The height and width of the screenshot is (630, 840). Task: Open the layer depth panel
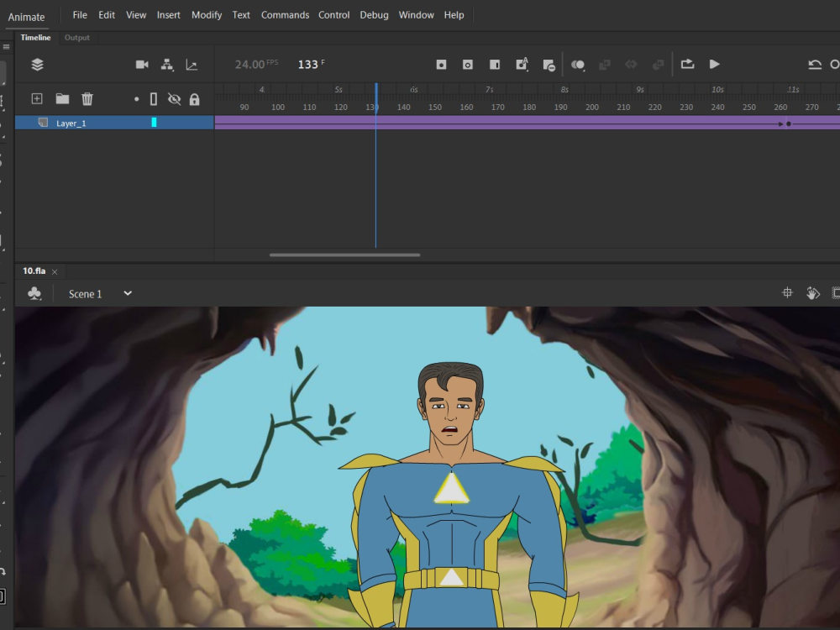(192, 65)
